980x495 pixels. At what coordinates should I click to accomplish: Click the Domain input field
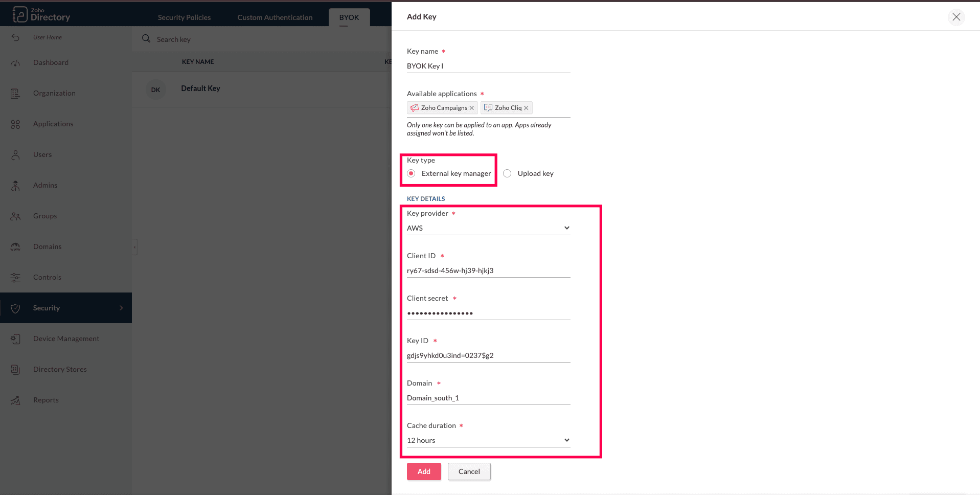coord(488,398)
